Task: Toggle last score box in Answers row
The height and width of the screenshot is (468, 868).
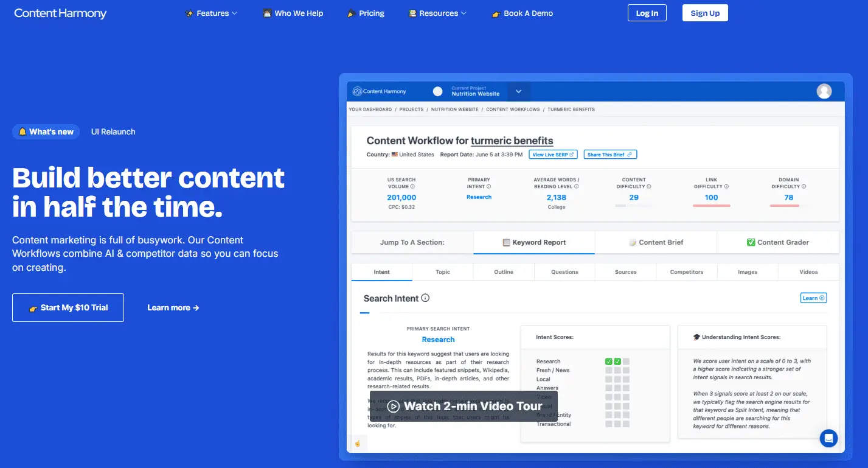Action: [626, 388]
